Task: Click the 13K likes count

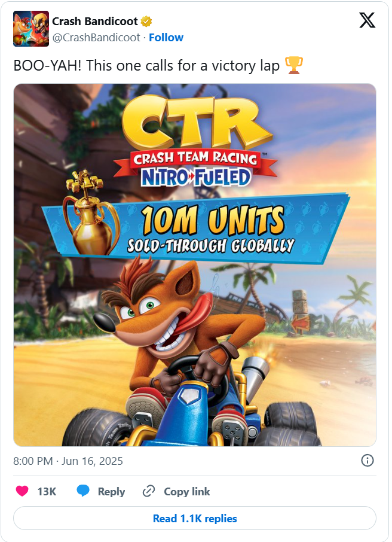Action: pos(47,492)
